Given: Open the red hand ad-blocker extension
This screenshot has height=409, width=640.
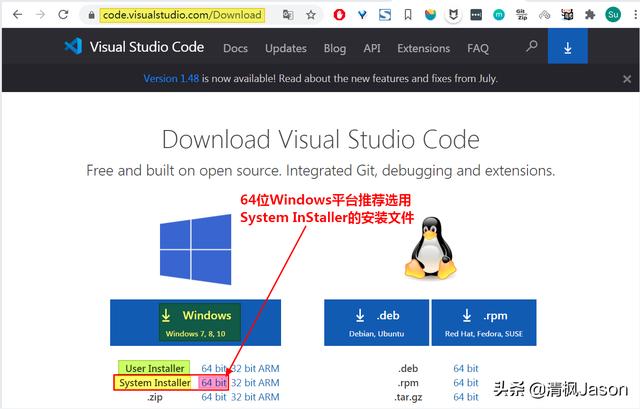Looking at the screenshot, I should click(339, 15).
